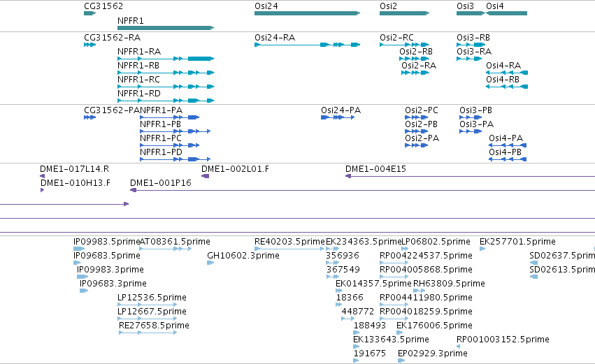Click the IP09983.5prime EST label
This screenshot has height=364, width=595.
coord(107,242)
